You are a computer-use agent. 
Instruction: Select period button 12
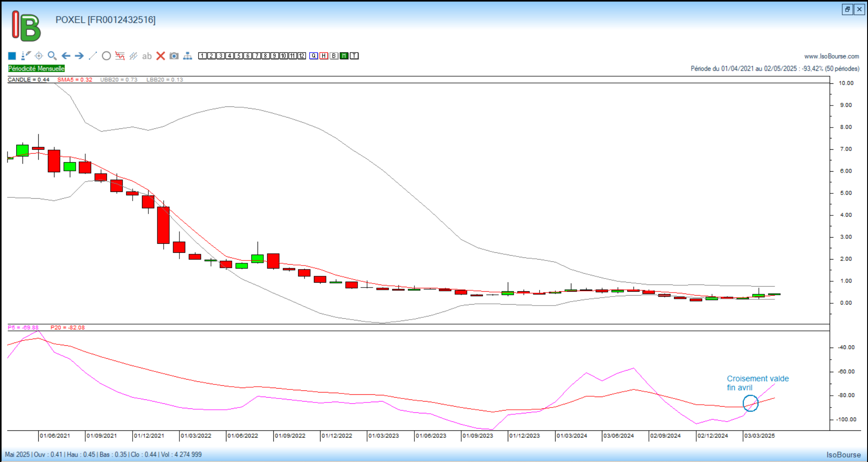click(302, 56)
